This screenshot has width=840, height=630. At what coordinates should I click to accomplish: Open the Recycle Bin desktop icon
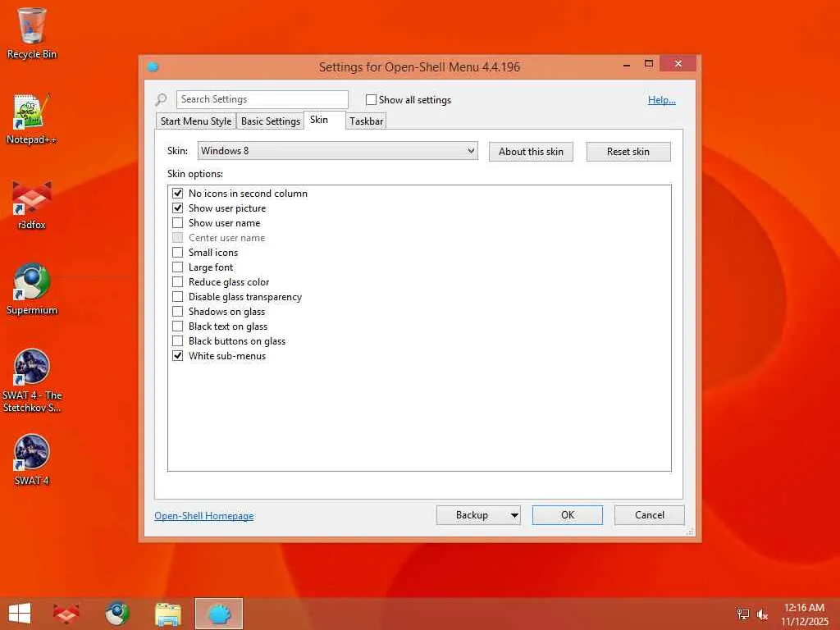click(x=32, y=33)
